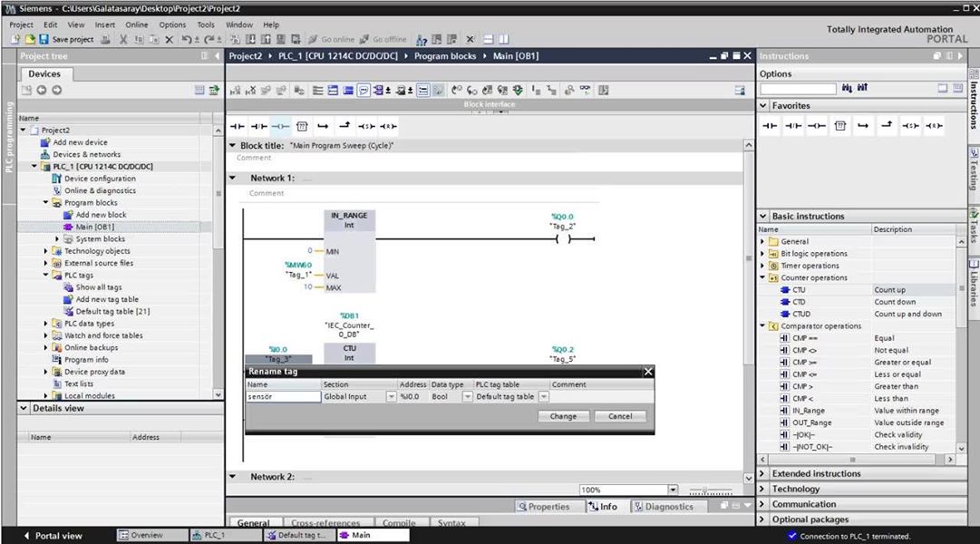
Task: Click Change in the Rename tag dialog
Action: 563,416
